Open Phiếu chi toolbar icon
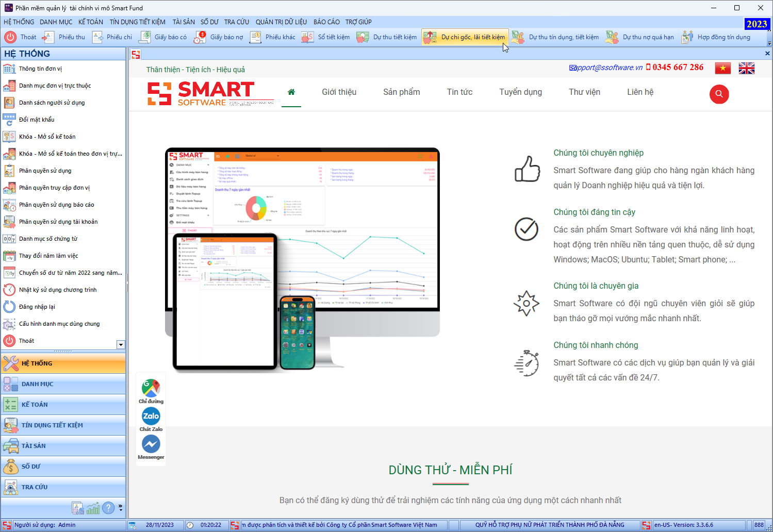 click(x=97, y=37)
